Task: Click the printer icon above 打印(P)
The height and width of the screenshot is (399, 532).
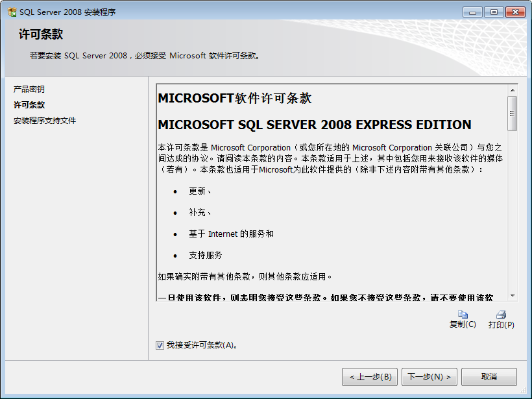Action: point(501,315)
